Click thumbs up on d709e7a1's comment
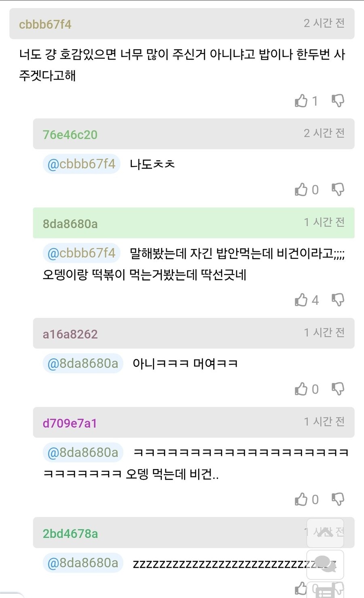This screenshot has height=598, width=364. tap(301, 499)
